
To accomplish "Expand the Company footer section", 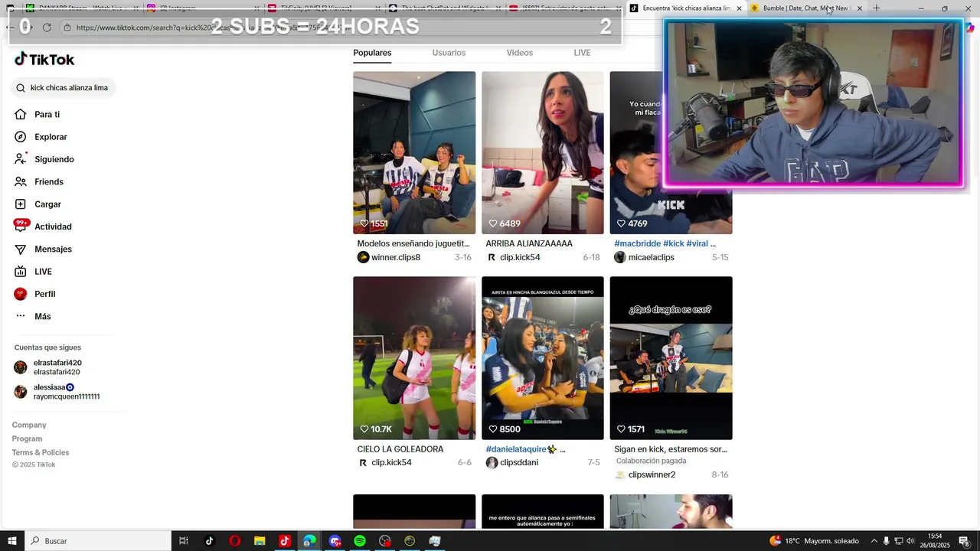I will (x=29, y=425).
